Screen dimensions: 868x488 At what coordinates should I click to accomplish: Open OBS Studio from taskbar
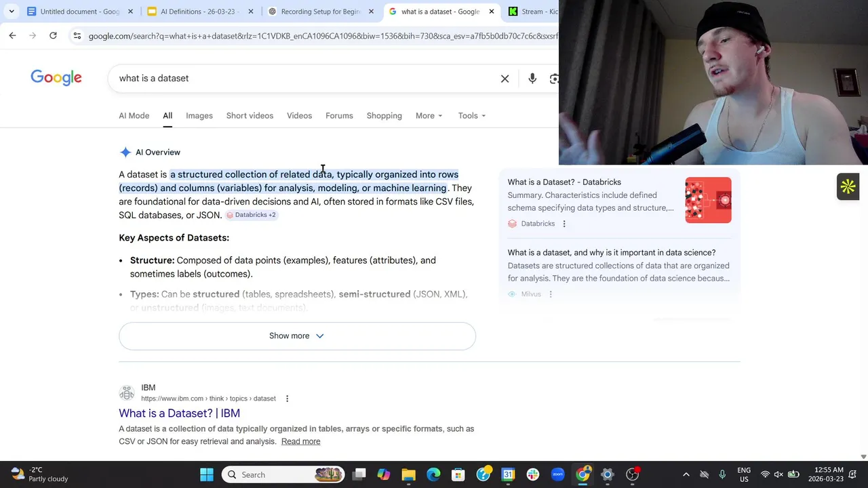pyautogui.click(x=632, y=474)
